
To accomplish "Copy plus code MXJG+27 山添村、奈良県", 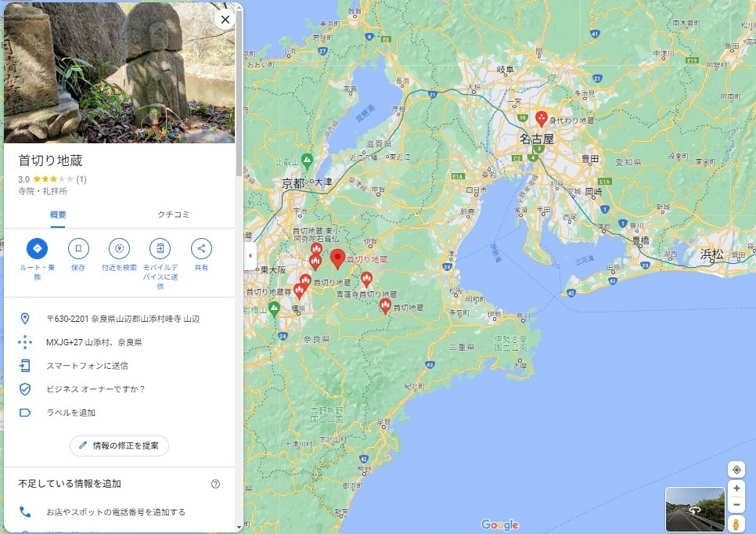I will point(94,342).
